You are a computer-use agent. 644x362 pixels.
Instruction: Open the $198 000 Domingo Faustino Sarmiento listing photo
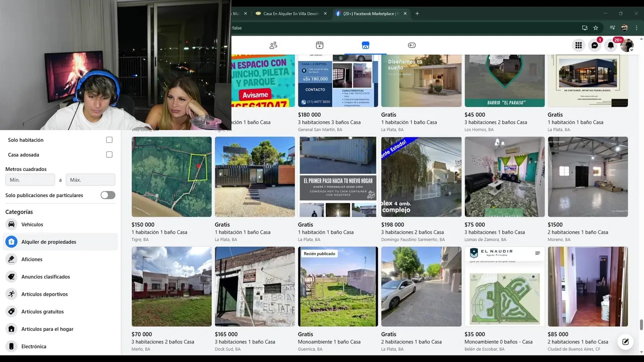point(421,177)
